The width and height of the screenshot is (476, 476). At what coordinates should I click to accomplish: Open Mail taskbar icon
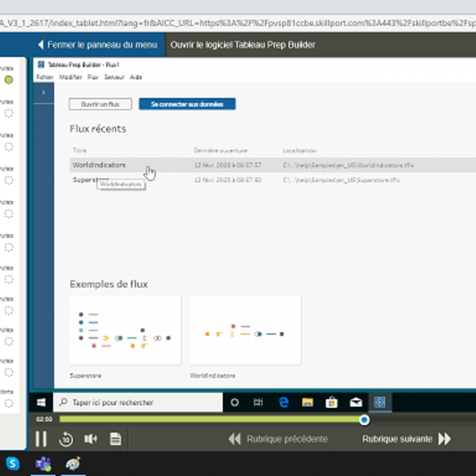coord(356,403)
